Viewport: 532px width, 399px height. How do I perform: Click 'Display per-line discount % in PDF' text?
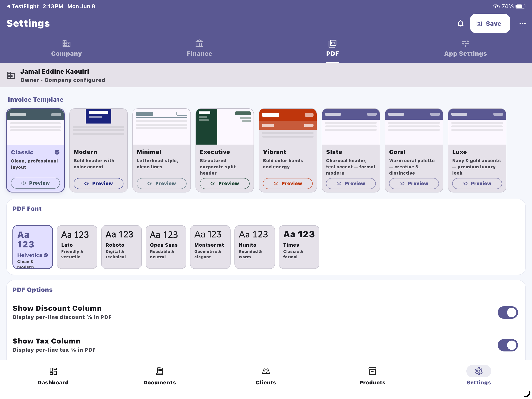tap(62, 317)
